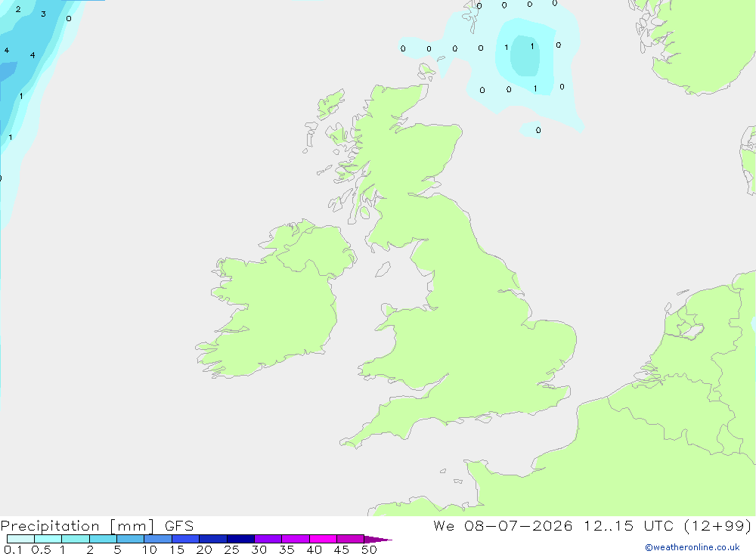The height and width of the screenshot is (554, 756).
Task: Choose the 25–30 mm navy legend swatch
Action: [240, 539]
